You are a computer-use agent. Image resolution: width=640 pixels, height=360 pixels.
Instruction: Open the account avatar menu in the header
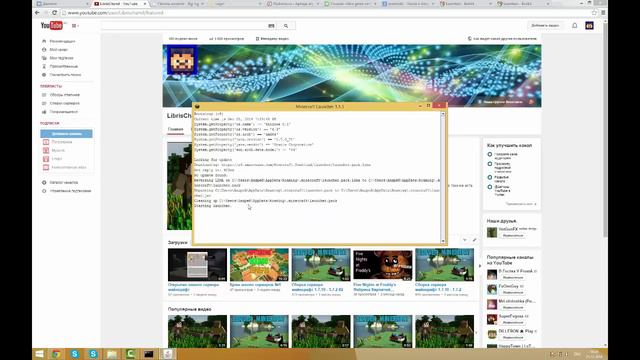click(589, 25)
